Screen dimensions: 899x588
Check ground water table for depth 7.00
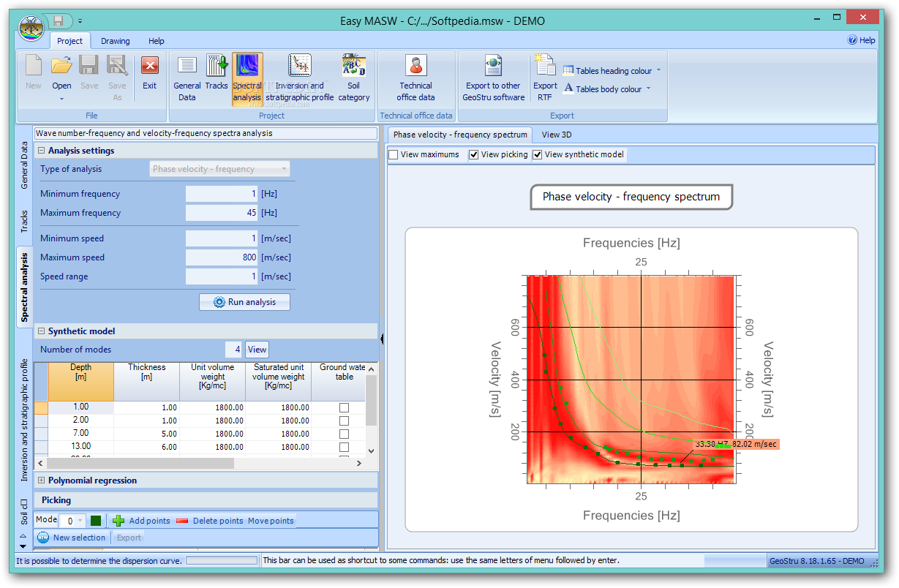344,434
